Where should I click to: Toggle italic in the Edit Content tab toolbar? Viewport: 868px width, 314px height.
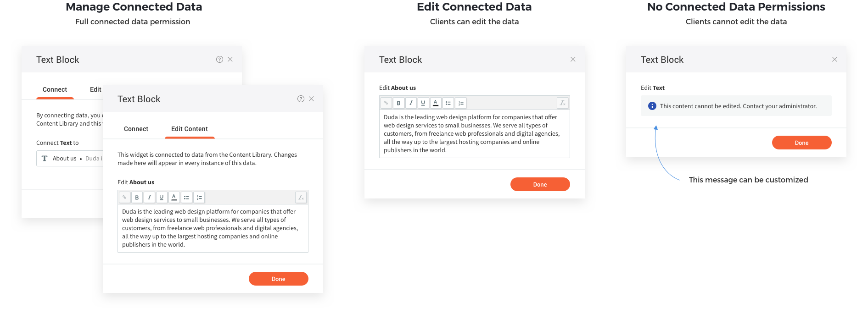pos(149,198)
